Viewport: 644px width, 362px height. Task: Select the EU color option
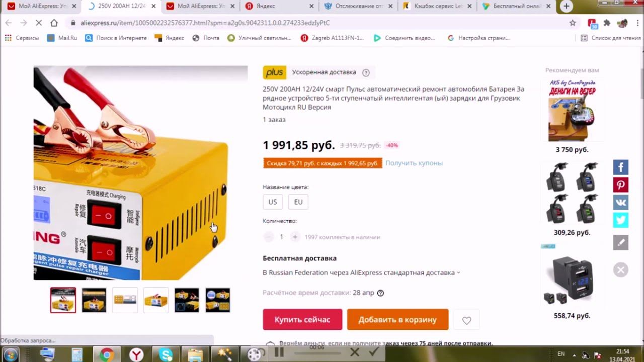298,202
